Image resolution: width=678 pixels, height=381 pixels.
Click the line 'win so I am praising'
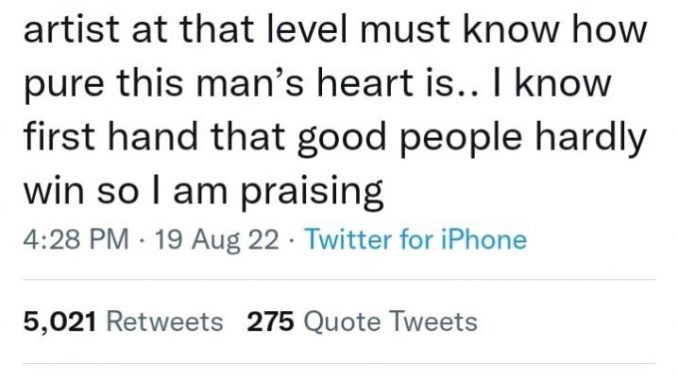(x=203, y=191)
